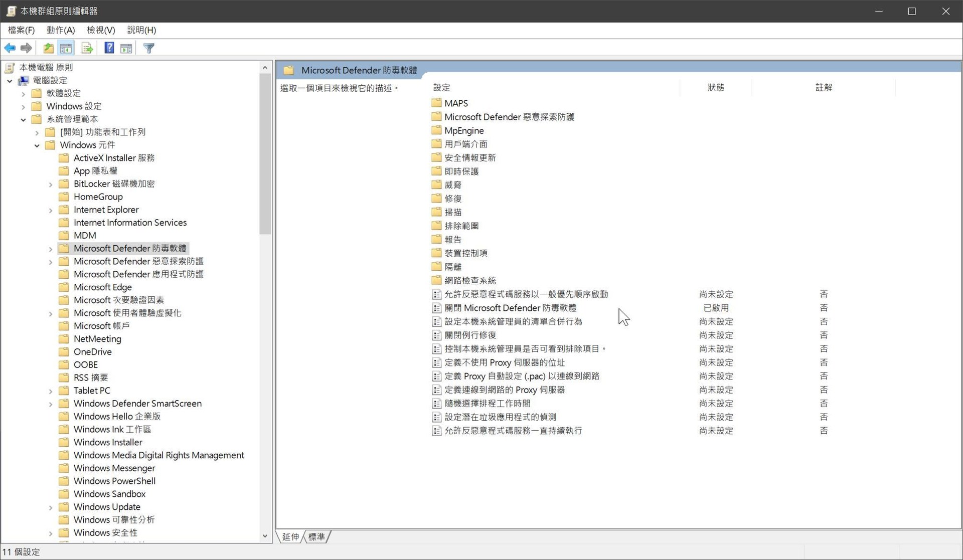Select the 關閉 Microsoft Defender 防毒軟體 policy setting

click(510, 308)
